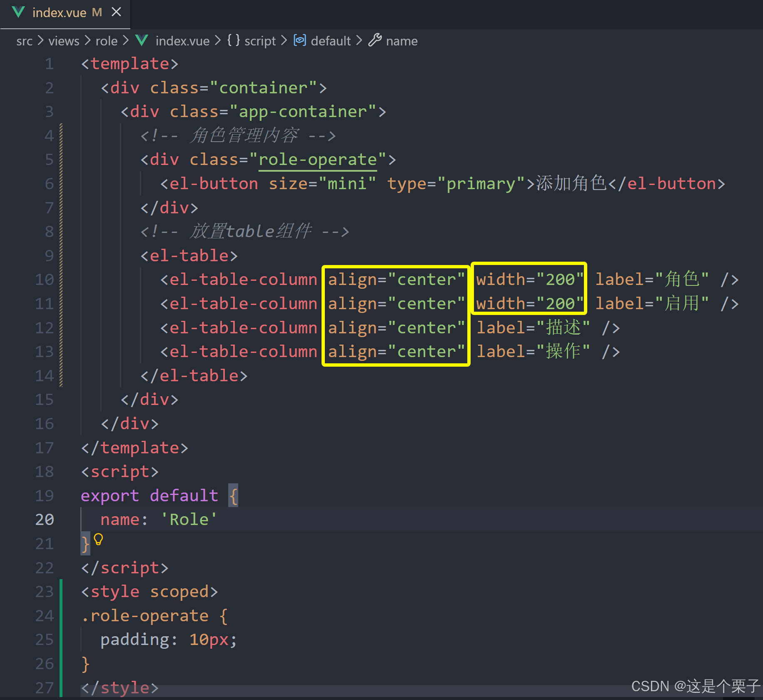Click label="描述" attribute
This screenshot has width=763, height=700.
pyautogui.click(x=533, y=327)
